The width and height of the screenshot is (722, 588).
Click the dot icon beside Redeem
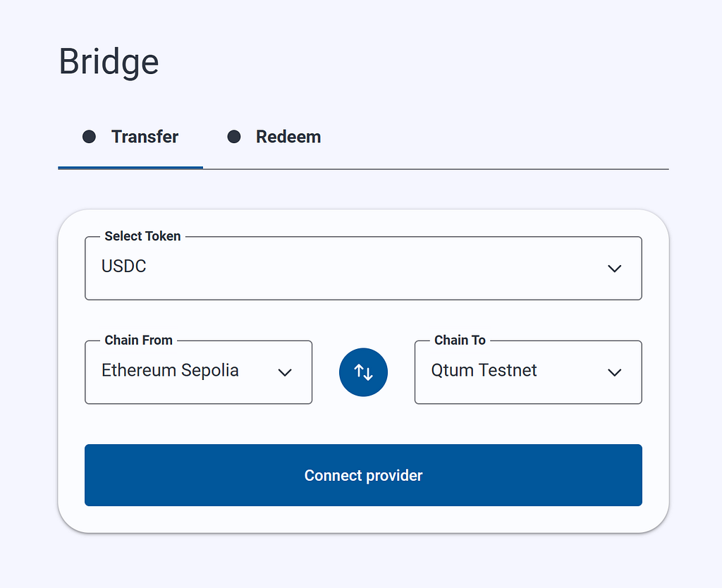tap(234, 137)
